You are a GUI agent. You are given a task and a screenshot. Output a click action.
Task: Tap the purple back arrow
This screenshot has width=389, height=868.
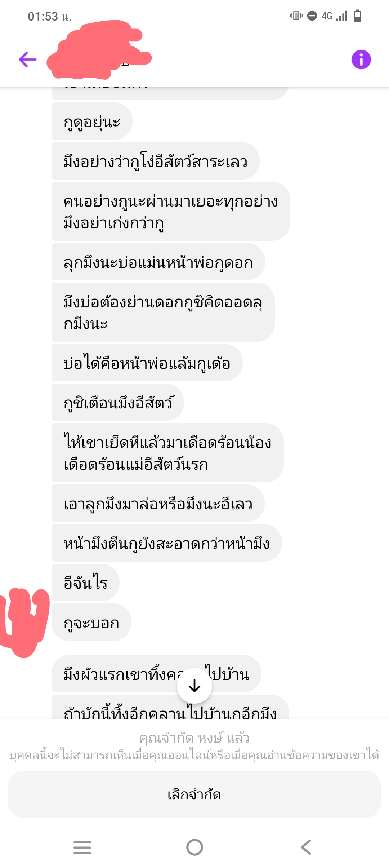click(28, 59)
